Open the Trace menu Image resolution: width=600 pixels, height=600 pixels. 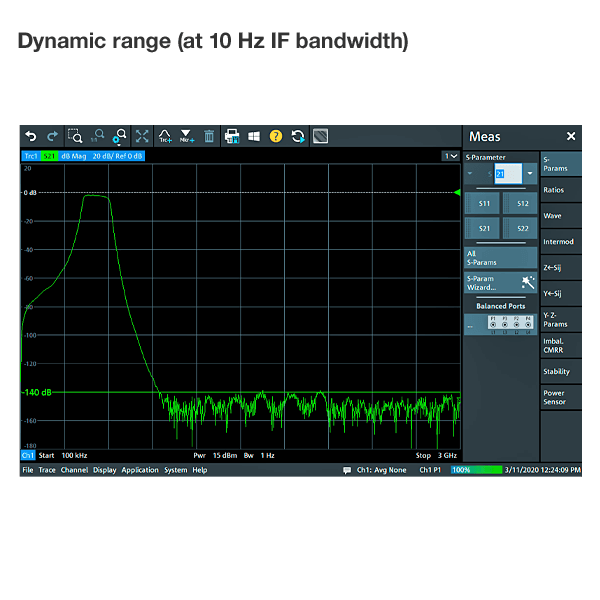click(x=47, y=470)
